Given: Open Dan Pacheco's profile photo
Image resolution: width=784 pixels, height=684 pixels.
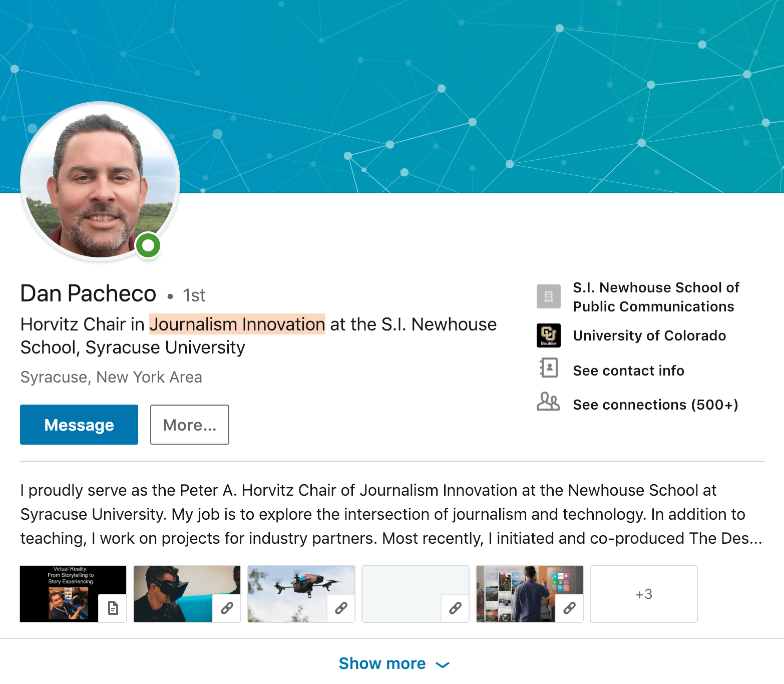Looking at the screenshot, I should pyautogui.click(x=100, y=181).
